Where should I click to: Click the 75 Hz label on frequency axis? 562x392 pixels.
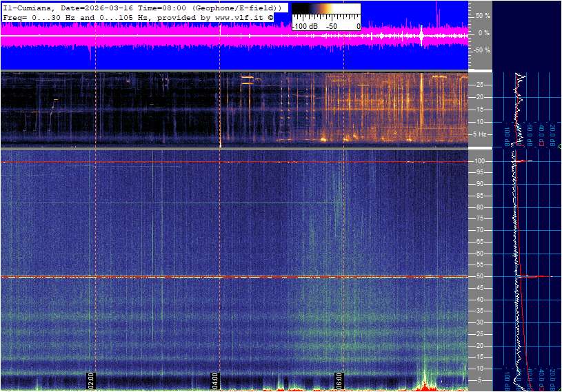(481, 218)
